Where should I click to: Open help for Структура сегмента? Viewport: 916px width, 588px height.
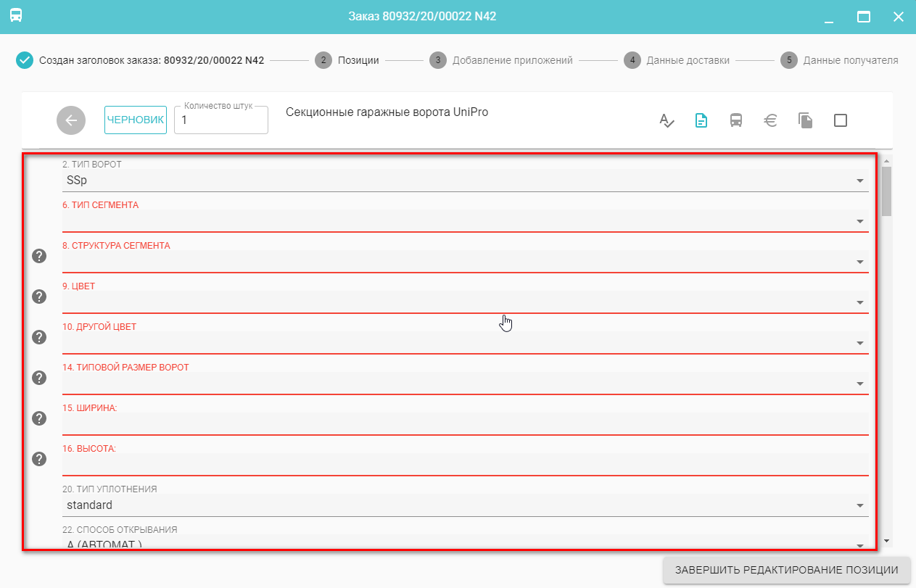pos(39,256)
